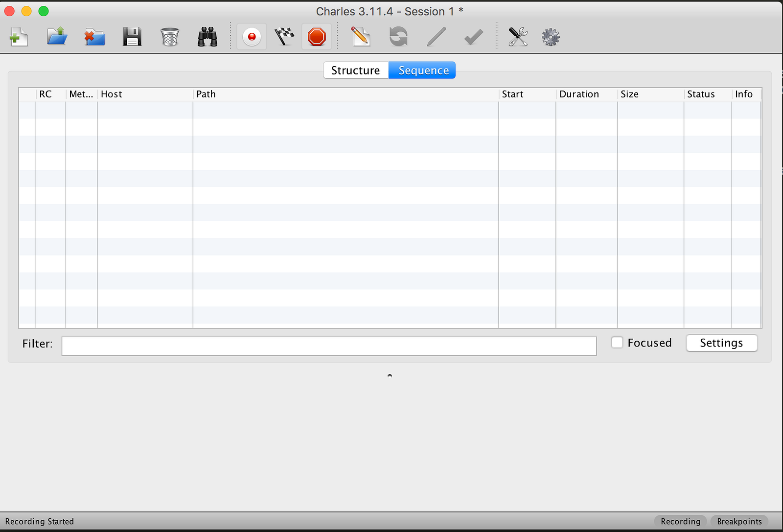Sort table by the Host column header
The image size is (783, 532).
[145, 94]
